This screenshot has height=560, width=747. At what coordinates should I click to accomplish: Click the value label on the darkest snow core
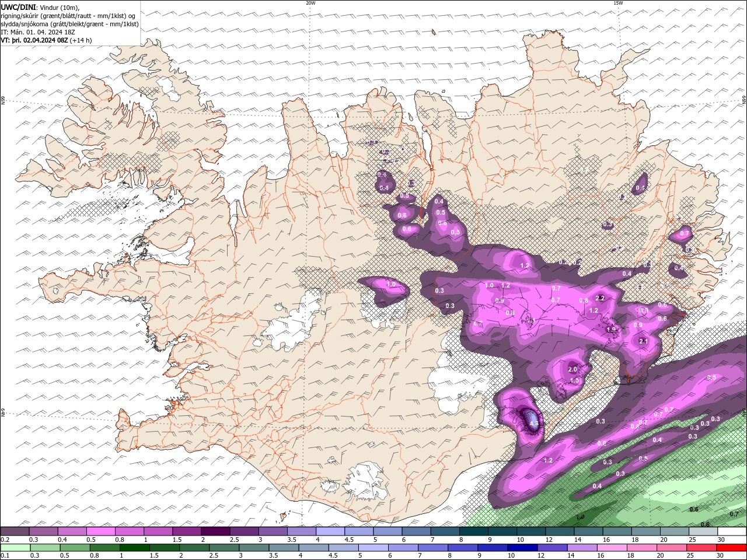(x=533, y=424)
